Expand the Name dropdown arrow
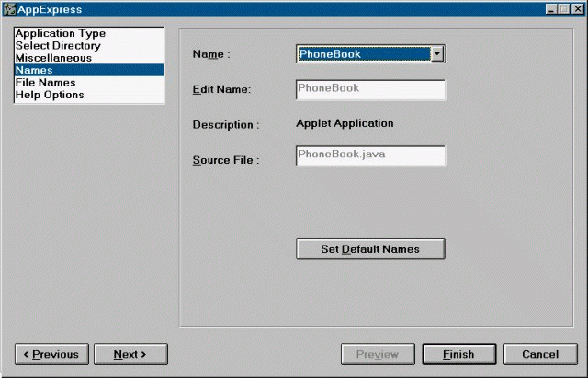This screenshot has height=378, width=588. coord(437,54)
